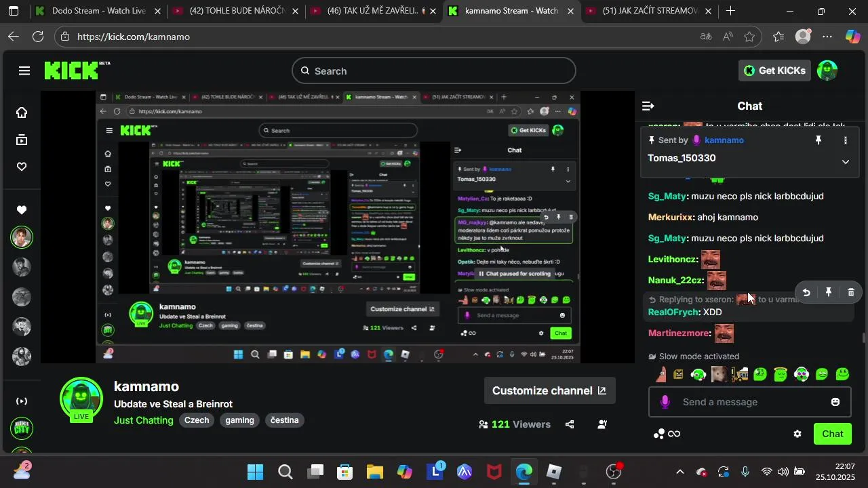The image size is (868, 488).
Task: Open chat settings gear
Action: [797, 434]
